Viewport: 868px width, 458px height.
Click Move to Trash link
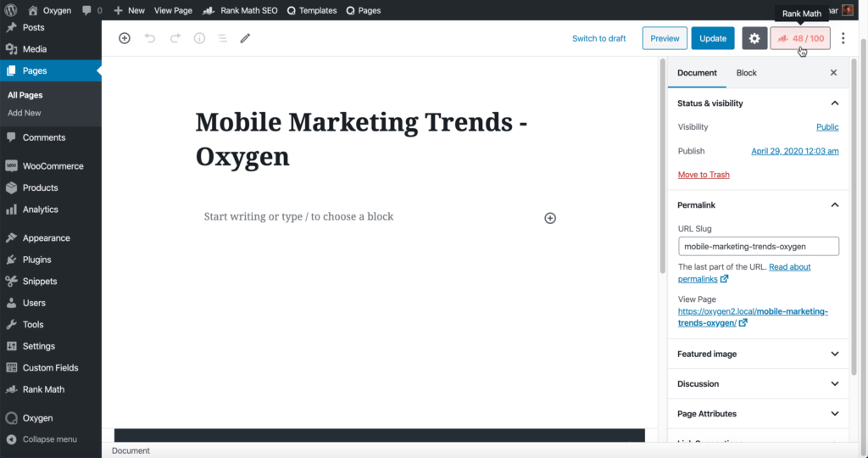coord(704,175)
